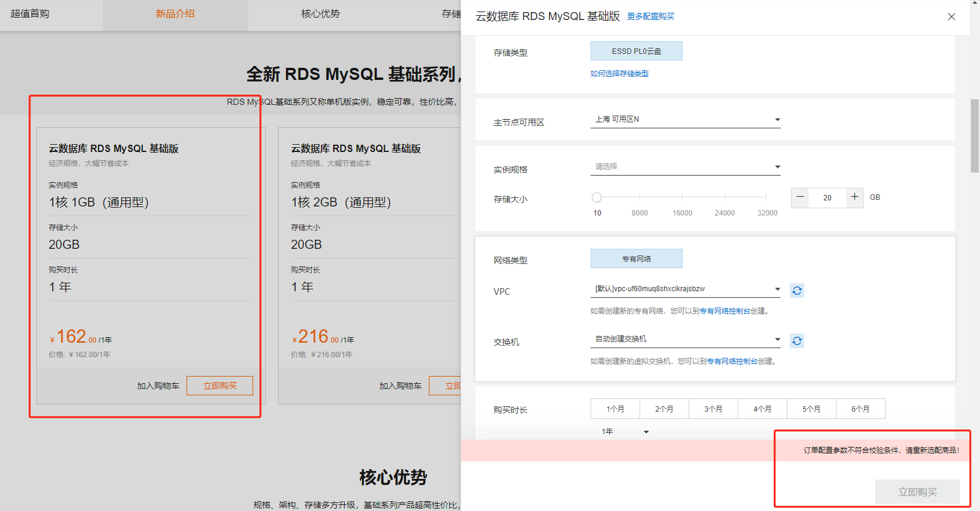
Task: Switch to 核心优势 tab
Action: coord(320,14)
